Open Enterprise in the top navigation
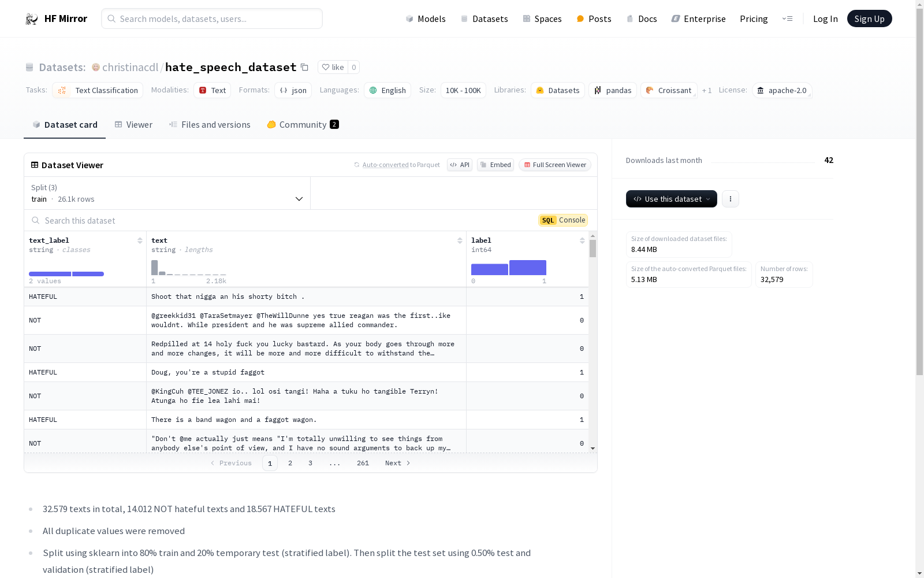 point(698,19)
